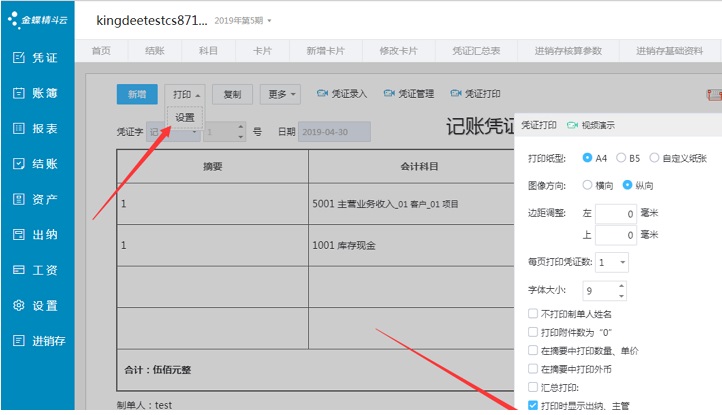Open the 资产 assets sidebar icon
722x415 pixels.
tap(18, 199)
